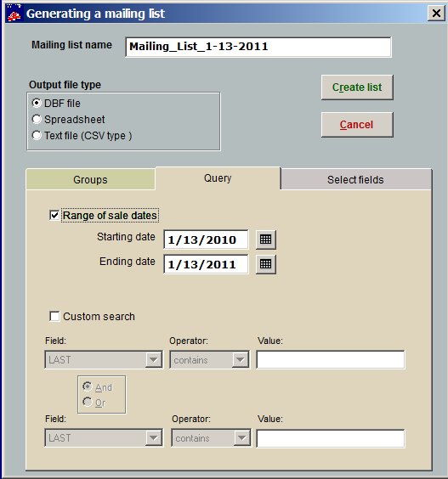This screenshot has width=448, height=479.
Task: Click the application icon in title bar
Action: [14, 14]
